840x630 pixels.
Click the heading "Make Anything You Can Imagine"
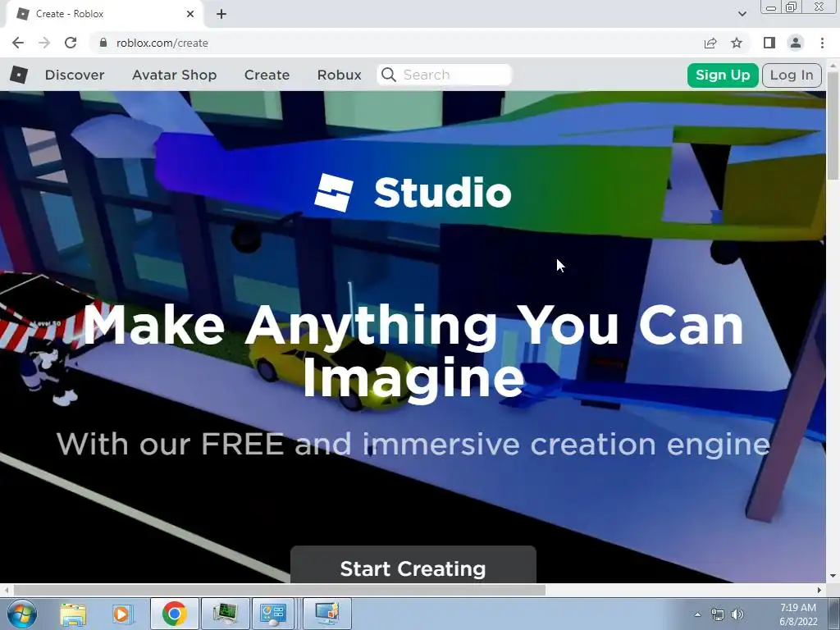(413, 351)
